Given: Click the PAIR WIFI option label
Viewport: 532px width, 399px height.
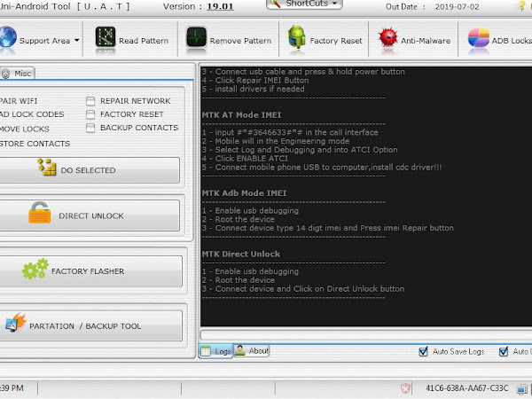Looking at the screenshot, I should pos(19,101).
